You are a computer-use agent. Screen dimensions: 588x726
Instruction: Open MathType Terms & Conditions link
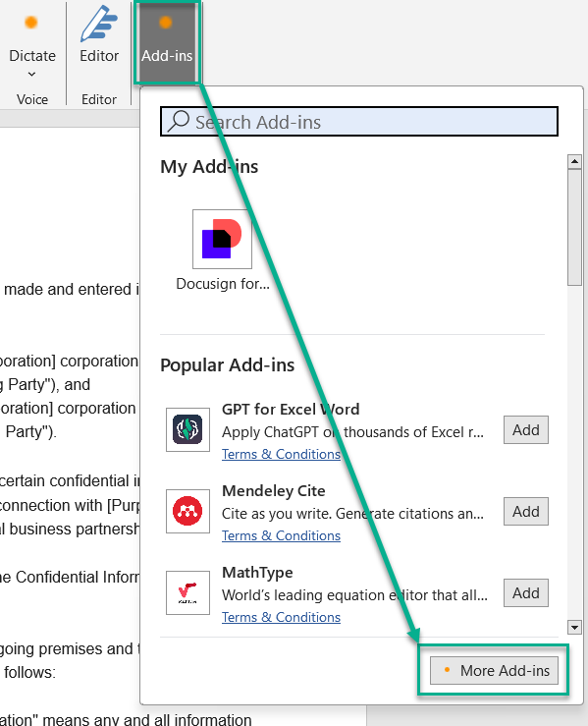coord(281,617)
